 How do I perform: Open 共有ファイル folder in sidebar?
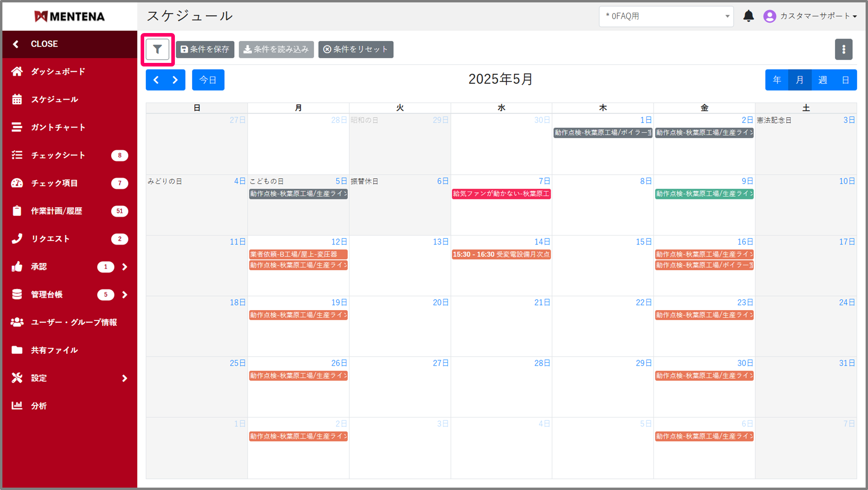click(x=54, y=350)
